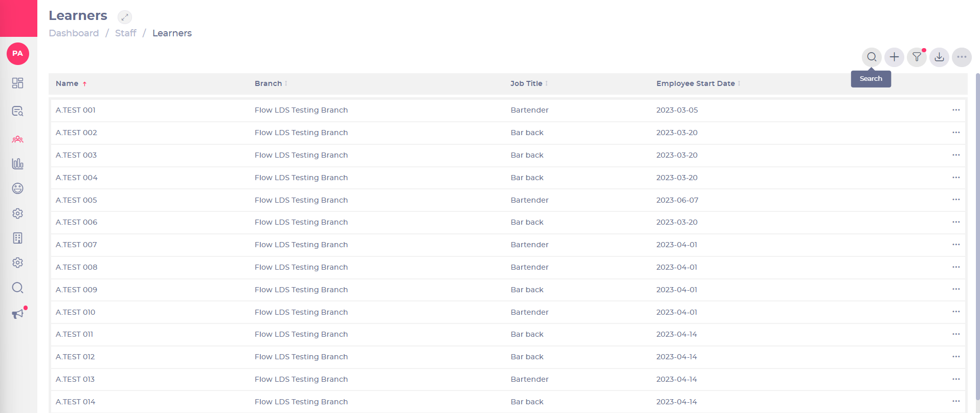Open row actions for A.TEST 012
Viewport: 980px width, 413px height.
(956, 357)
